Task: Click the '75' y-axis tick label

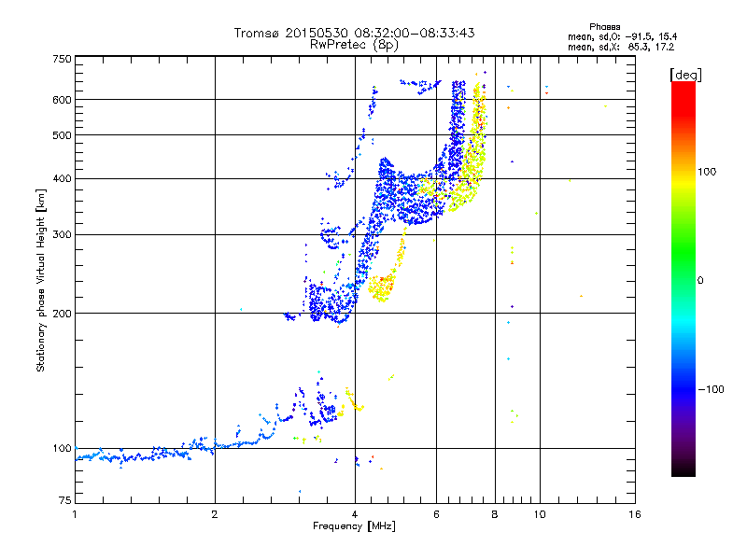Action: click(65, 500)
